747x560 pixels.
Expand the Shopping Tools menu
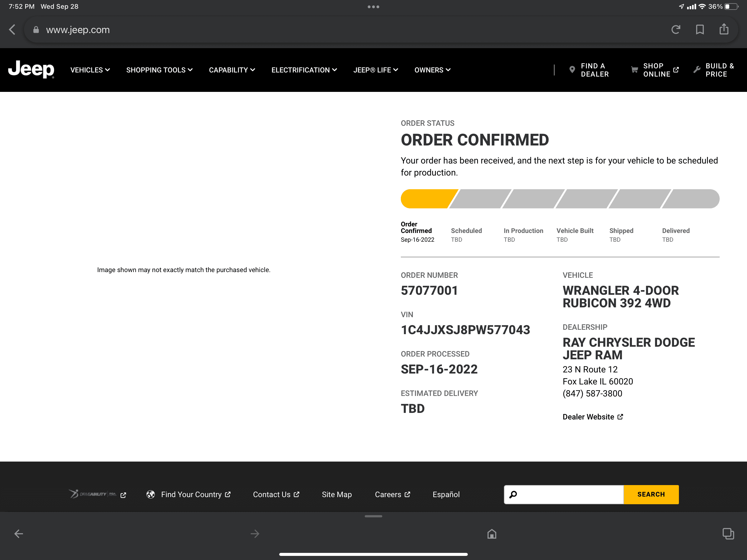coord(159,70)
